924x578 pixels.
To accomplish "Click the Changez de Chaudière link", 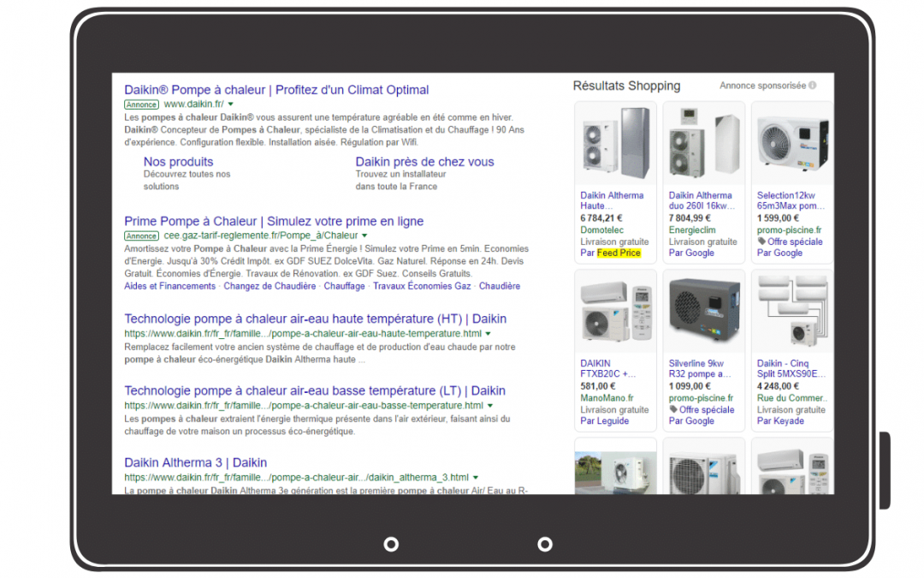I will [269, 286].
